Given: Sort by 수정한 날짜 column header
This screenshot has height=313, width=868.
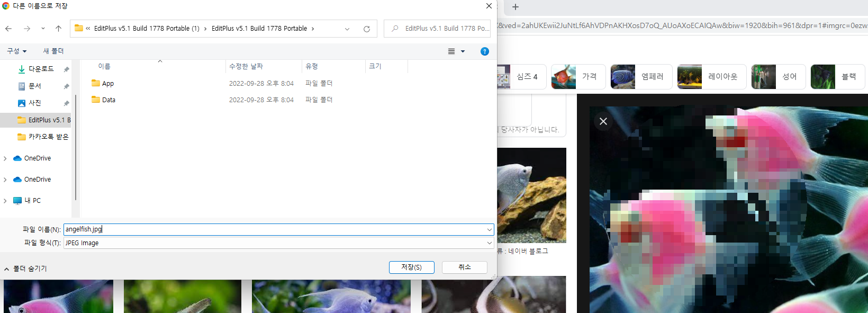Looking at the screenshot, I should (x=246, y=66).
